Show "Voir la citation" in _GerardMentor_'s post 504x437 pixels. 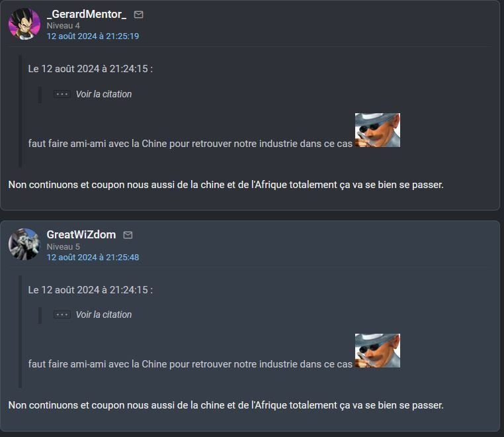(x=103, y=94)
